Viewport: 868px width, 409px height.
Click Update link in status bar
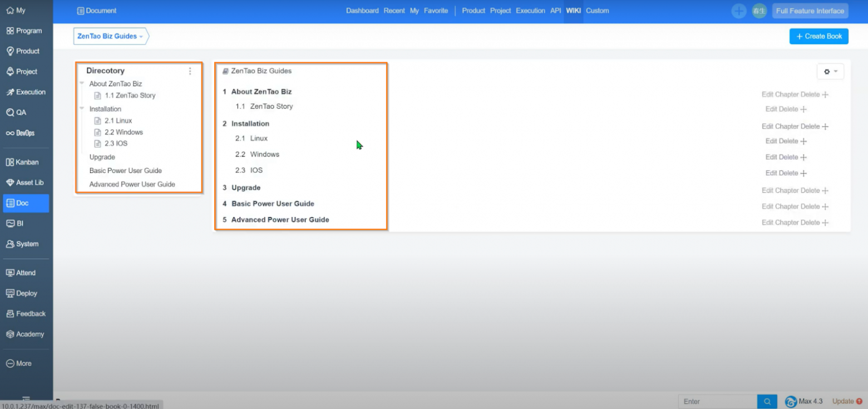point(847,401)
